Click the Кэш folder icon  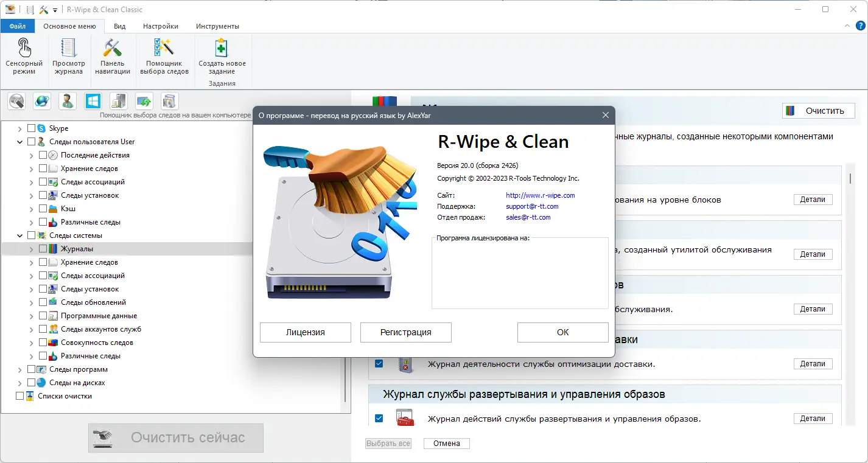pos(53,209)
